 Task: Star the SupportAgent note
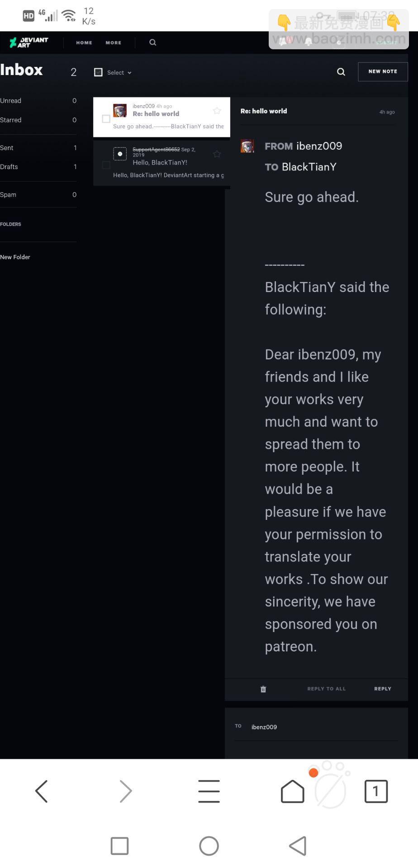click(x=217, y=154)
